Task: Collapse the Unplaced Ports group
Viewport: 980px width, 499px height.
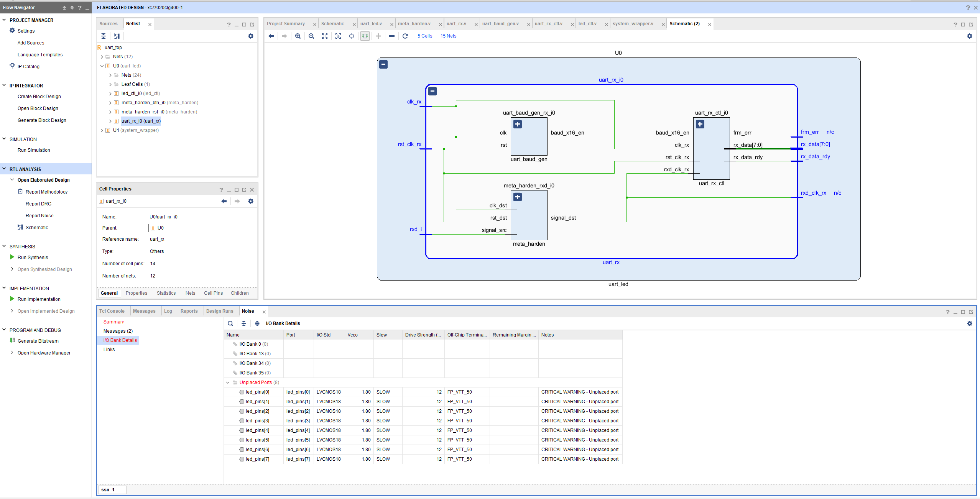Action: coord(228,382)
